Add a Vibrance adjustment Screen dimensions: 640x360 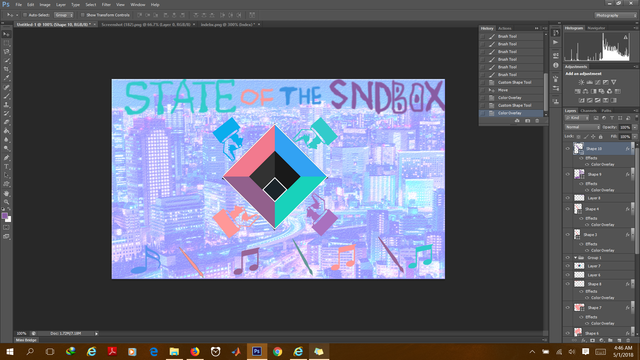[613, 82]
